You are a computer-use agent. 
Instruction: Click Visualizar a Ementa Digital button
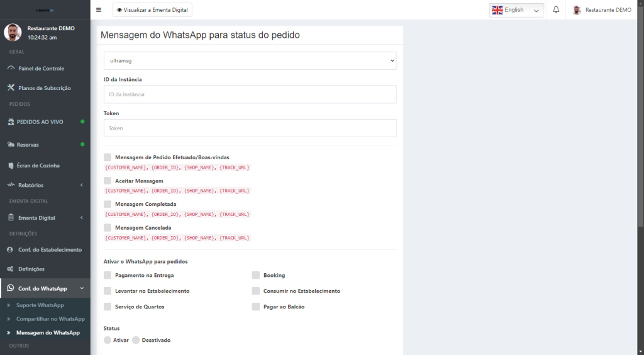tap(152, 10)
